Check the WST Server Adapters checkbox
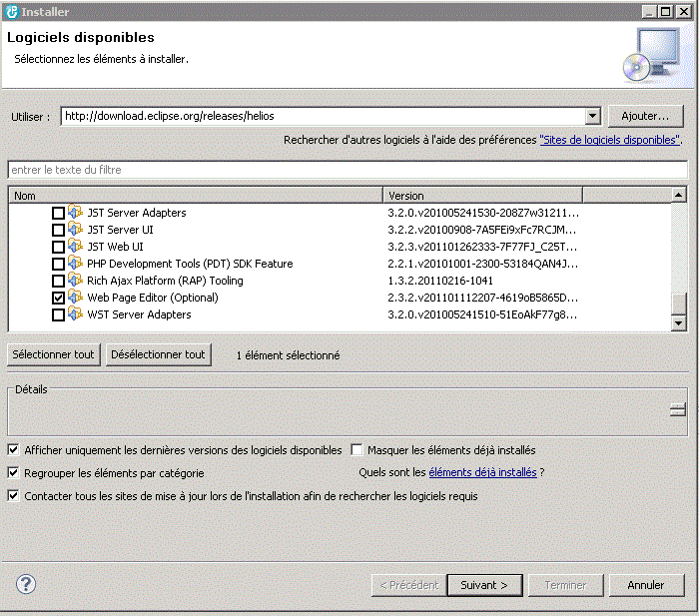 coord(58,314)
